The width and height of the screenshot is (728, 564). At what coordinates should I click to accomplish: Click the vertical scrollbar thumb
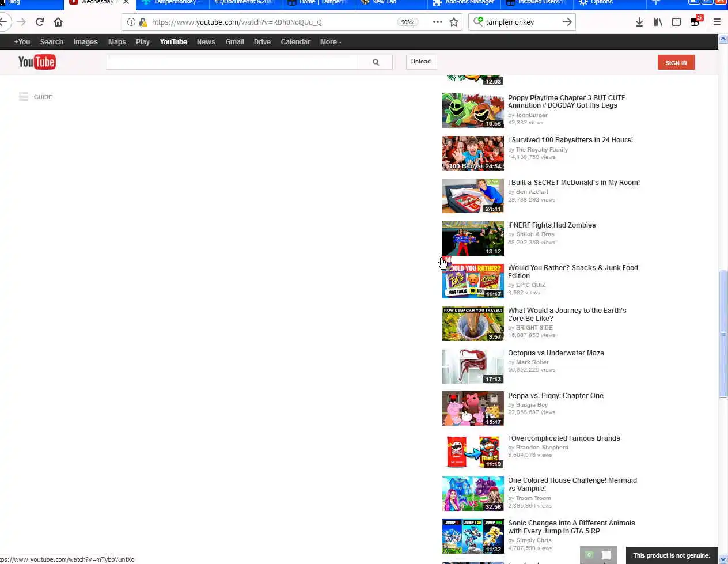pyautogui.click(x=723, y=334)
